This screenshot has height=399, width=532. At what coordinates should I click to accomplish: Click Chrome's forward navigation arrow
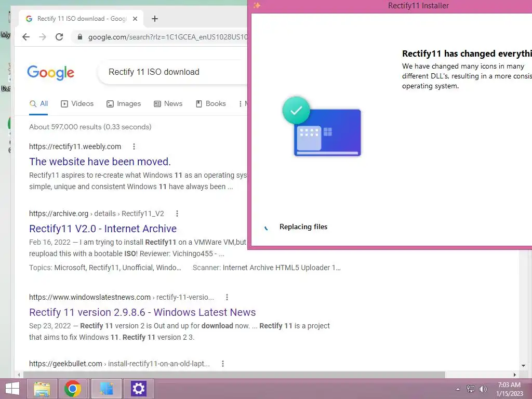pos(43,37)
